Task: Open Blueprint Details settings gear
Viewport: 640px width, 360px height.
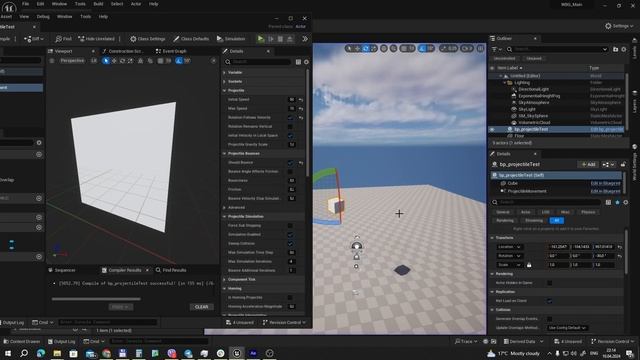Action: [306, 62]
